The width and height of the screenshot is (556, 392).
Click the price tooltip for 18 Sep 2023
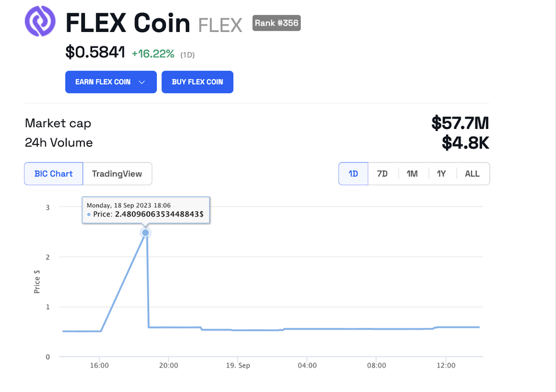(146, 209)
